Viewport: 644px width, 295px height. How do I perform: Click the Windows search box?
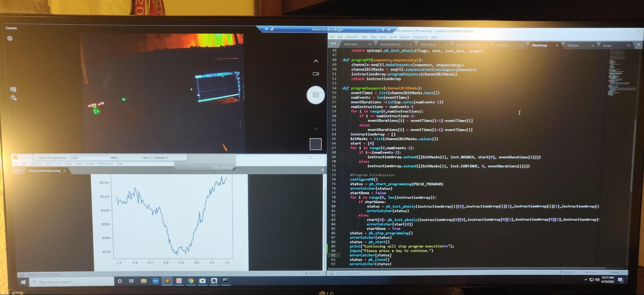coord(72,282)
